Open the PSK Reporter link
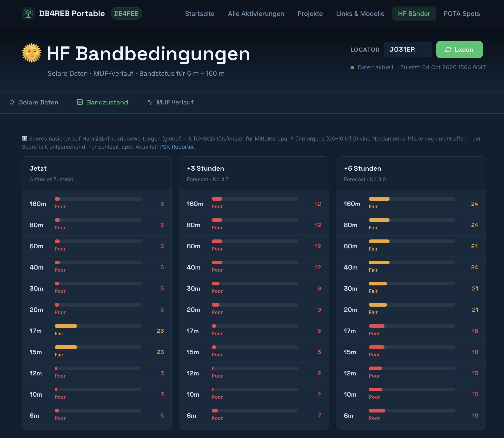This screenshot has width=504, height=438. coord(177,147)
